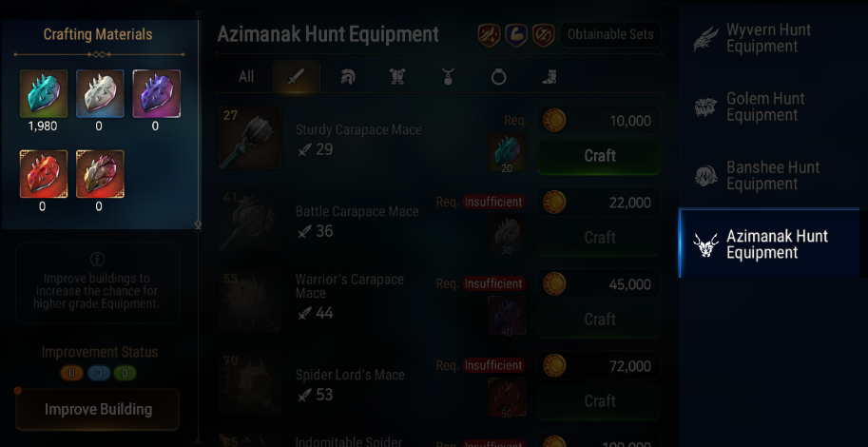Click the first set effect badge icon

tap(489, 35)
